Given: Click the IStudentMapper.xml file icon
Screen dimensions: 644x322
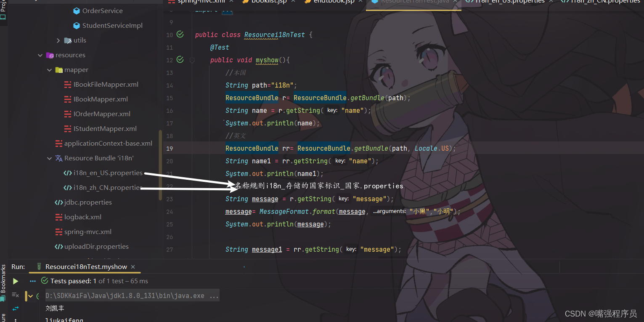Looking at the screenshot, I should tap(67, 129).
